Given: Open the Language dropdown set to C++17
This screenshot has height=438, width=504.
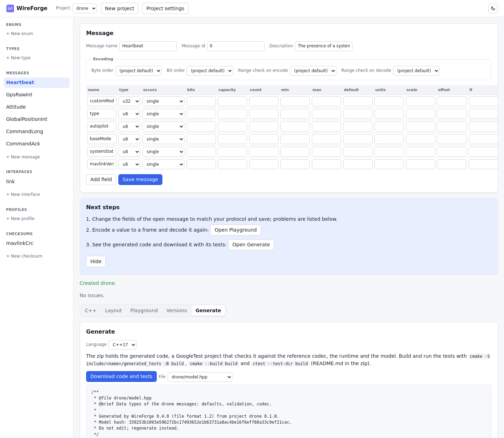Looking at the screenshot, I should click(122, 345).
